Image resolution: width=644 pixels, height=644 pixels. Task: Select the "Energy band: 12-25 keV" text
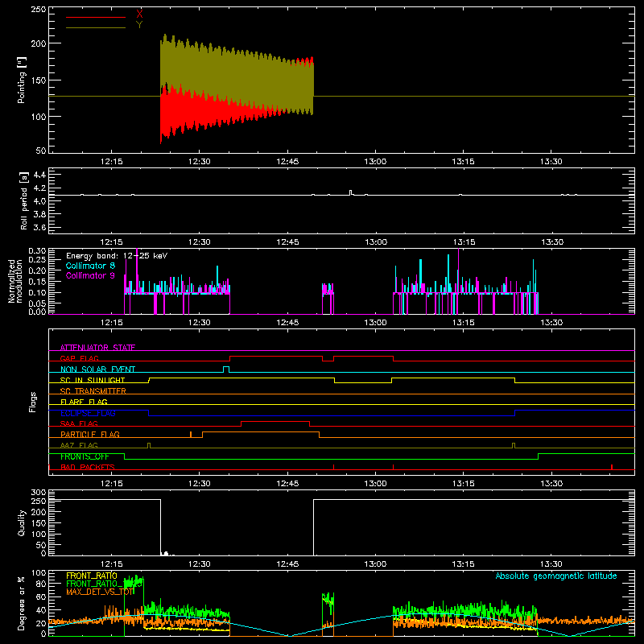click(x=117, y=256)
